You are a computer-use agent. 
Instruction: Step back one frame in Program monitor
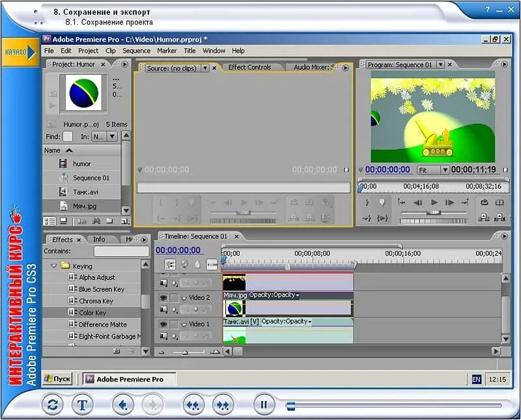coord(417,203)
